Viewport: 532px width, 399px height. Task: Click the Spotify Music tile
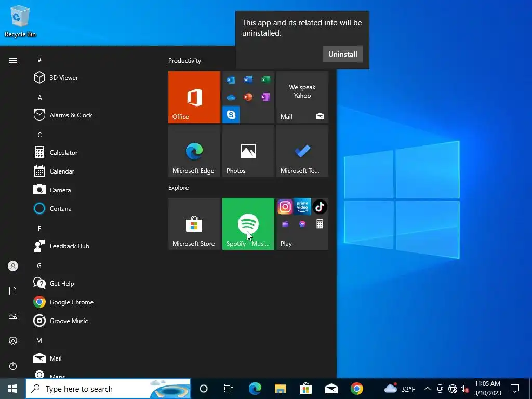248,224
